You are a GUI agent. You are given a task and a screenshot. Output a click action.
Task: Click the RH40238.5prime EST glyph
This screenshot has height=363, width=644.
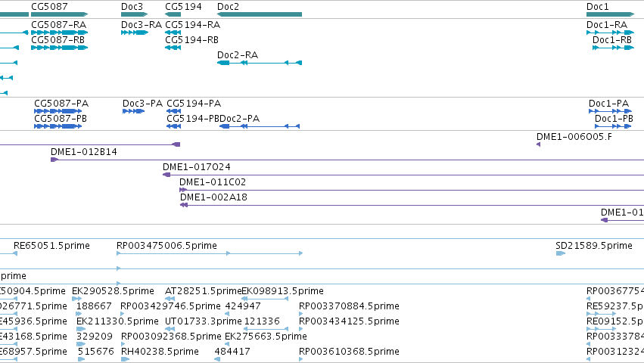pos(126,359)
